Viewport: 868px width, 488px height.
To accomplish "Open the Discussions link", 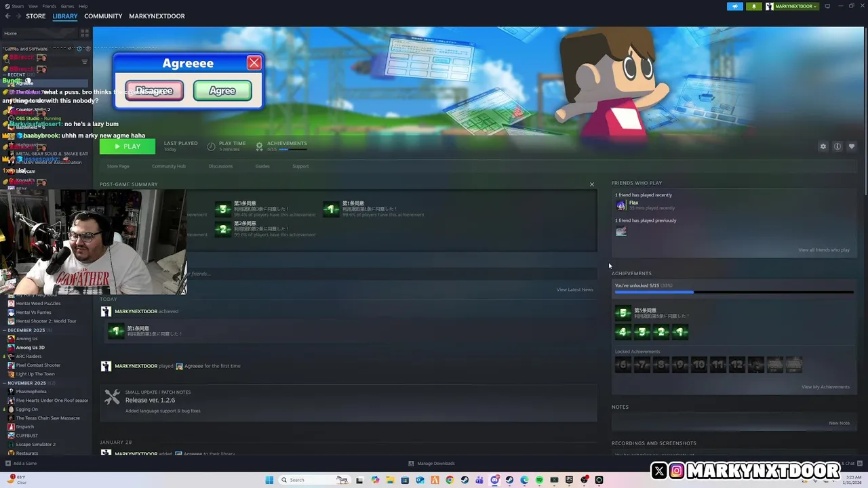I will pos(220,166).
